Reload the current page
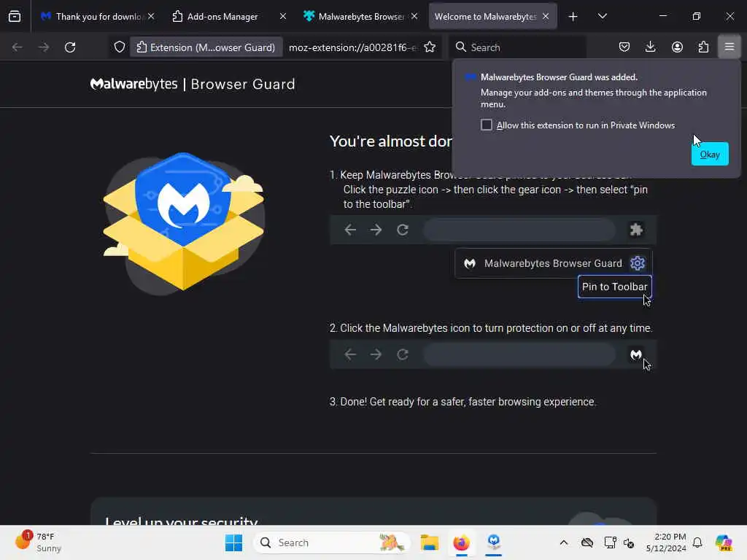The image size is (747, 560). (x=70, y=47)
